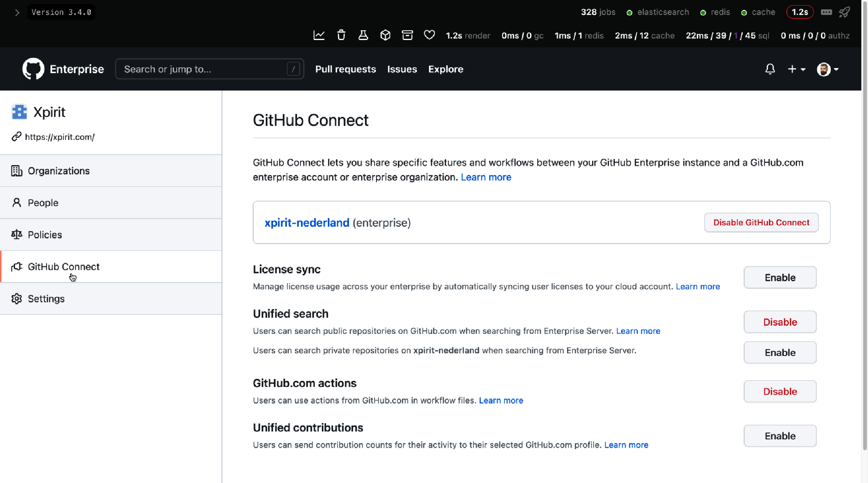Screen dimensions: 868x483
Task: Open the graph chart icon
Action: [319, 35]
